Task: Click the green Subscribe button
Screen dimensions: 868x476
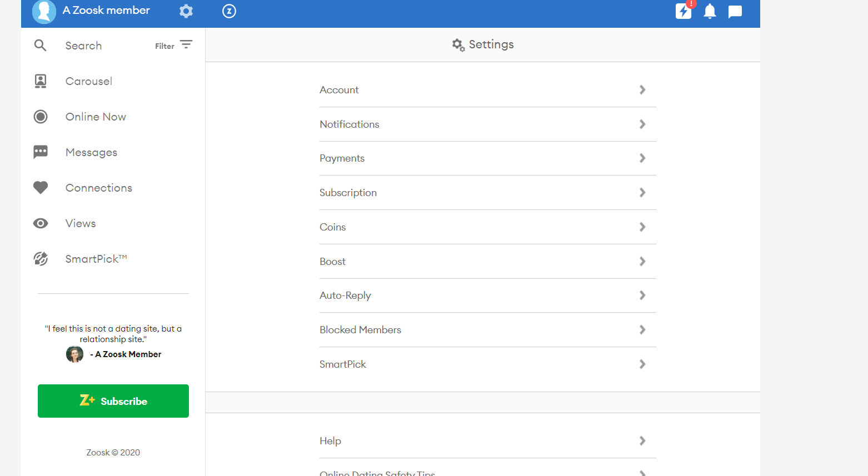Action: 113,401
